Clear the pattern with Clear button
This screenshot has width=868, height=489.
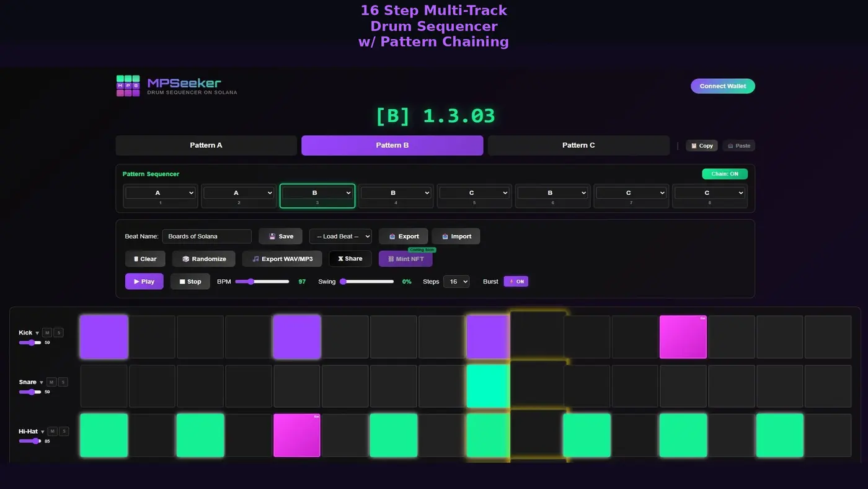coord(145,259)
